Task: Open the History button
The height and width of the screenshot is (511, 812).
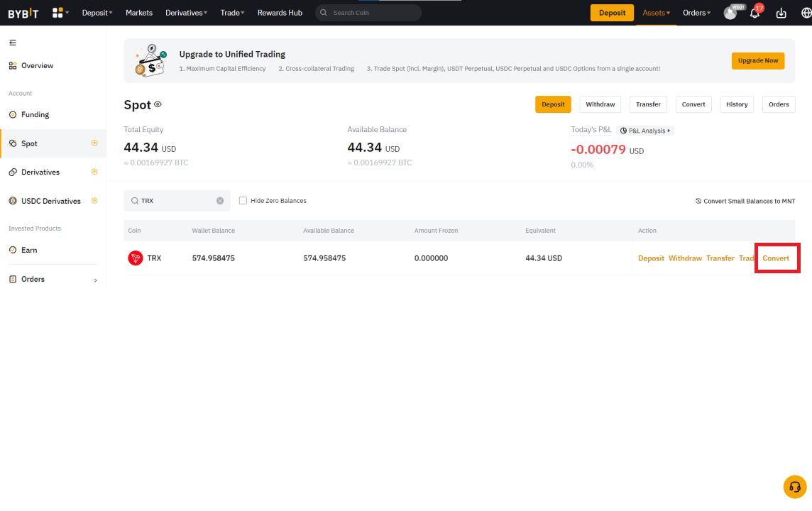Action: (x=737, y=104)
